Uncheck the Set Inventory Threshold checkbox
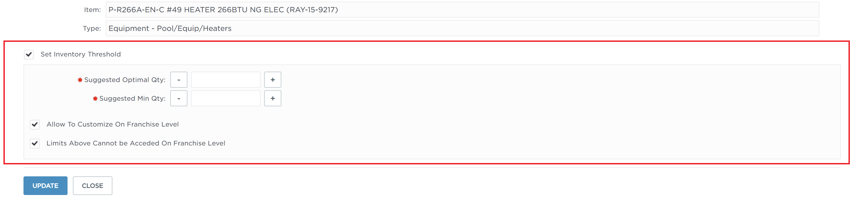 (x=29, y=54)
